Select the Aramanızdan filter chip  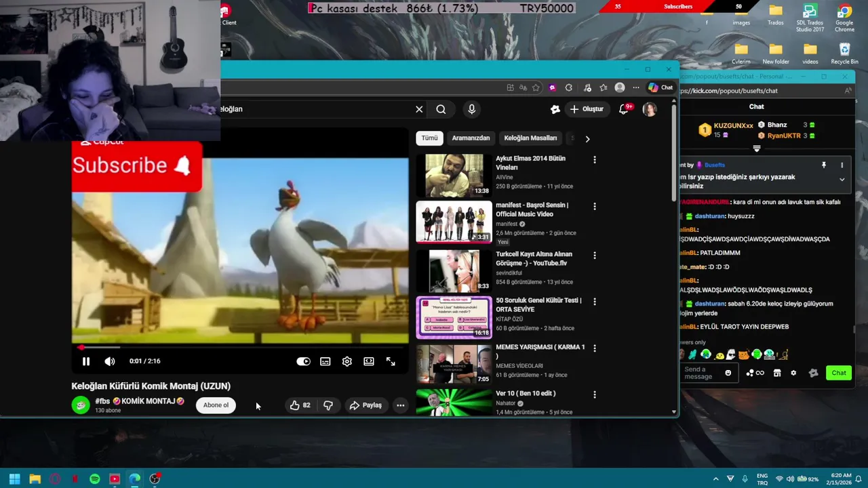point(471,138)
